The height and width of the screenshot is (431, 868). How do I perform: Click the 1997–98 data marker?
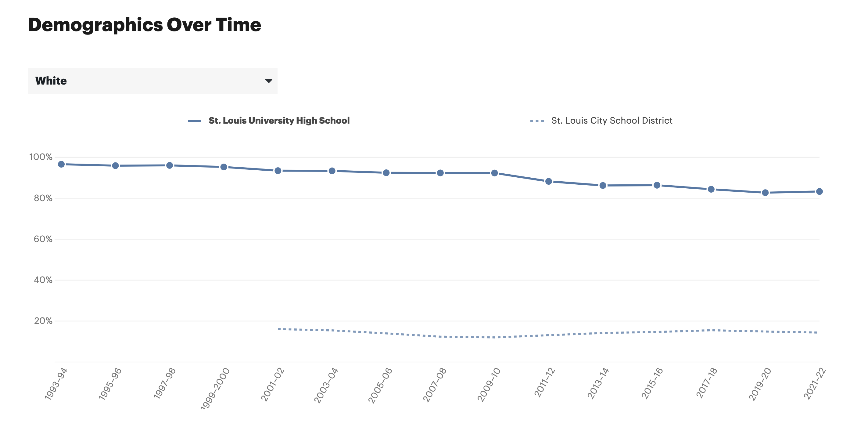(x=170, y=165)
